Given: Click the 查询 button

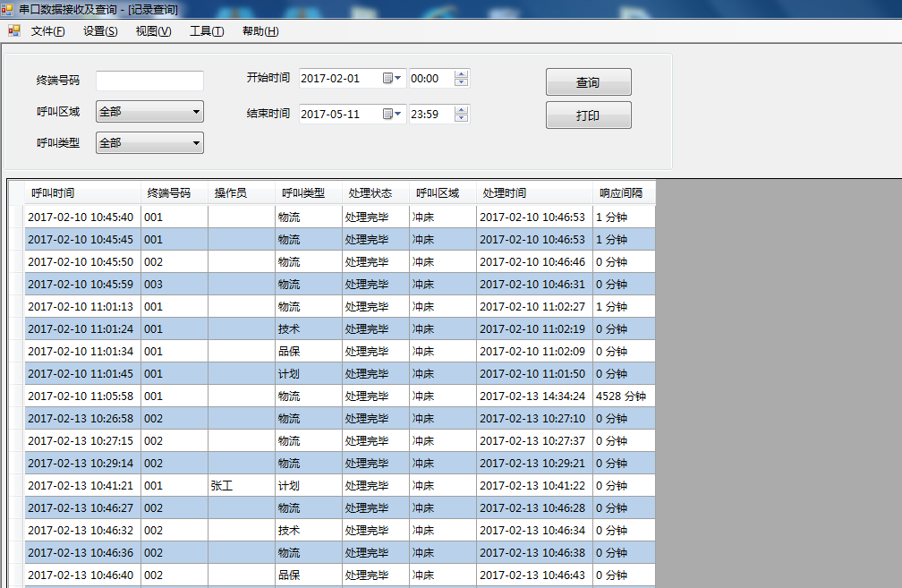Looking at the screenshot, I should (588, 82).
